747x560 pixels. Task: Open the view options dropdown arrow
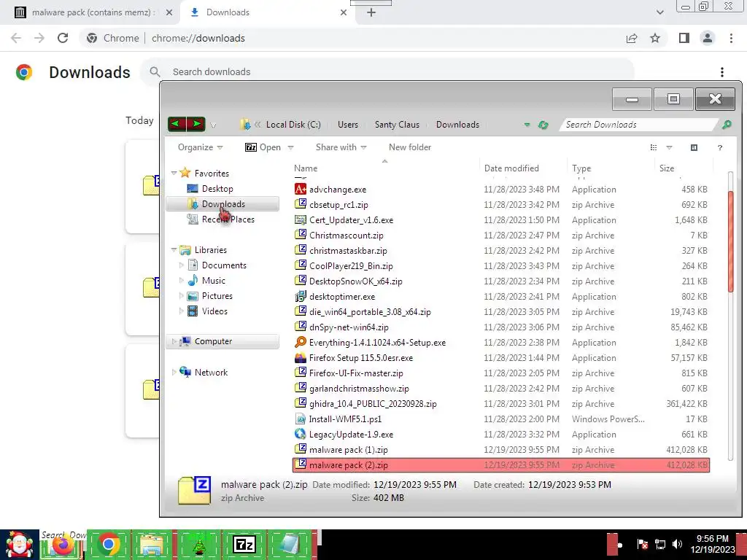[x=669, y=147]
